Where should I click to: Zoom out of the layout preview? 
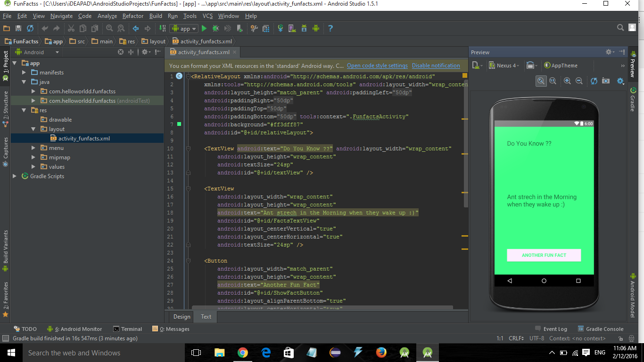pos(579,81)
